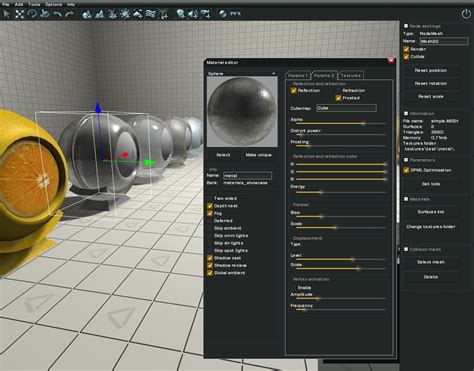The height and width of the screenshot is (371, 474).
Task: Open the Sphere preview shape dropdown
Action: click(x=242, y=73)
